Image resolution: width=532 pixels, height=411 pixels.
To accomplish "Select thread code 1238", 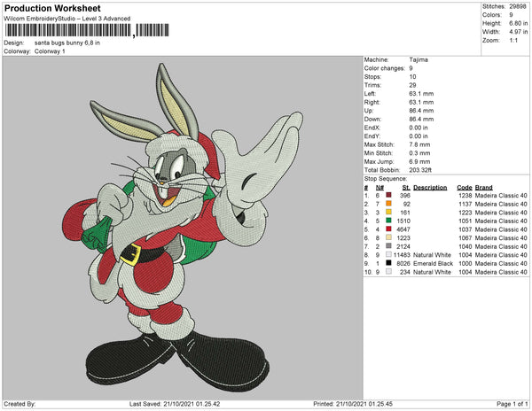I will click(x=465, y=196).
